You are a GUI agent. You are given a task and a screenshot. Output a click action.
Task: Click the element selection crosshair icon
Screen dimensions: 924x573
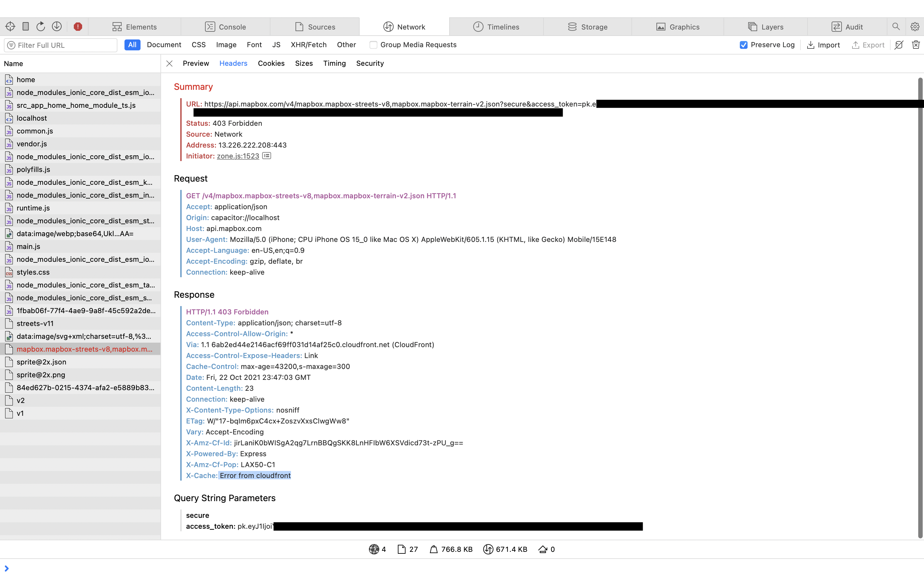(10, 27)
